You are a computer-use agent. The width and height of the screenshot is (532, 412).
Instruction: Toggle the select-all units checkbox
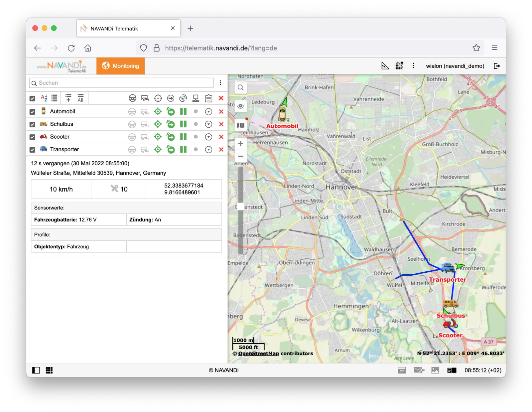pyautogui.click(x=32, y=98)
